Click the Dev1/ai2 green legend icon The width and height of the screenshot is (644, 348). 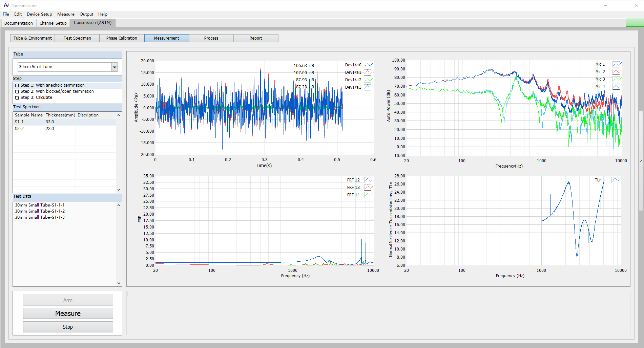pyautogui.click(x=368, y=80)
